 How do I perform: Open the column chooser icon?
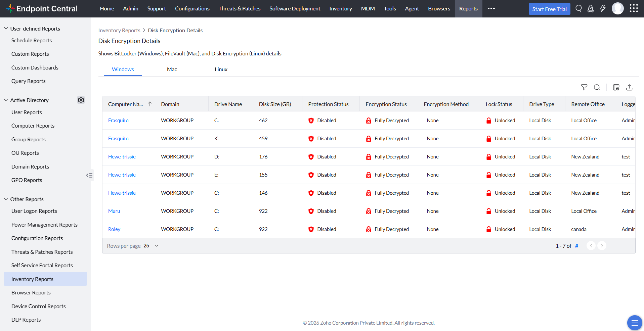pos(616,87)
